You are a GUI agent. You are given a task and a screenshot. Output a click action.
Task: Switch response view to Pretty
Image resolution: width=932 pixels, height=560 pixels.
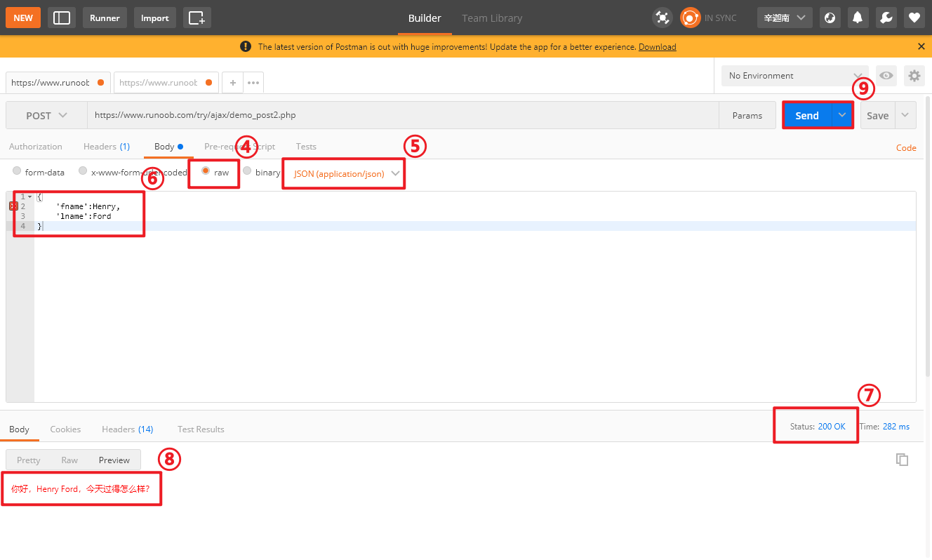coord(29,460)
